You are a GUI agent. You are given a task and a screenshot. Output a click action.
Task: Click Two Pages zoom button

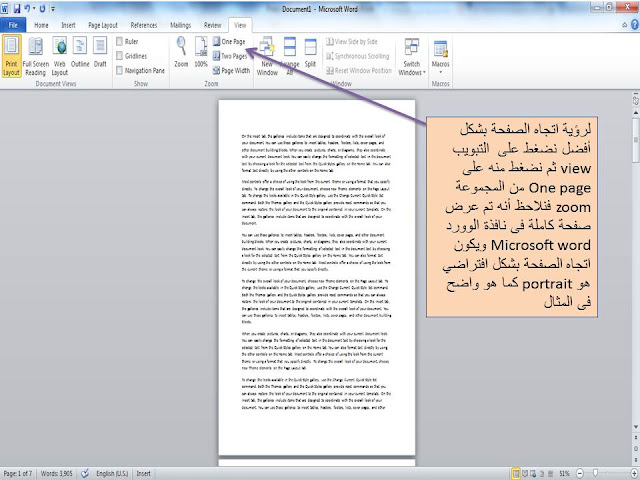(230, 56)
